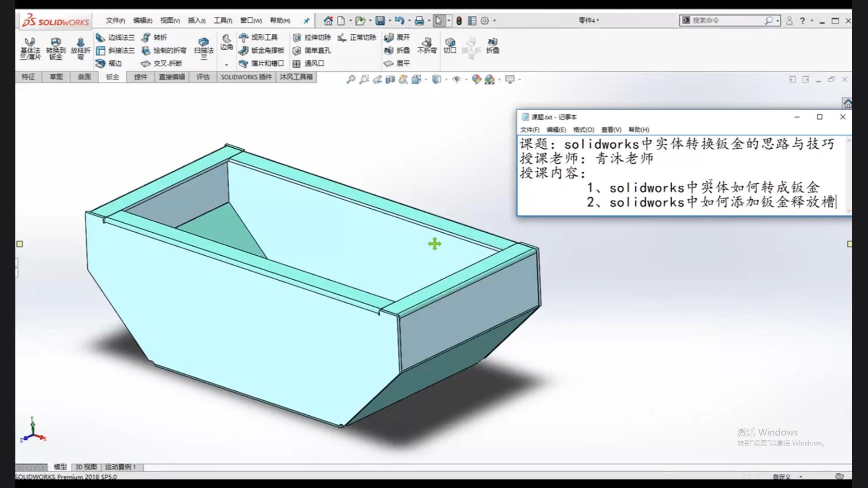Save the part with the Save icon
Viewport: 868px width, 488px height.
[380, 21]
